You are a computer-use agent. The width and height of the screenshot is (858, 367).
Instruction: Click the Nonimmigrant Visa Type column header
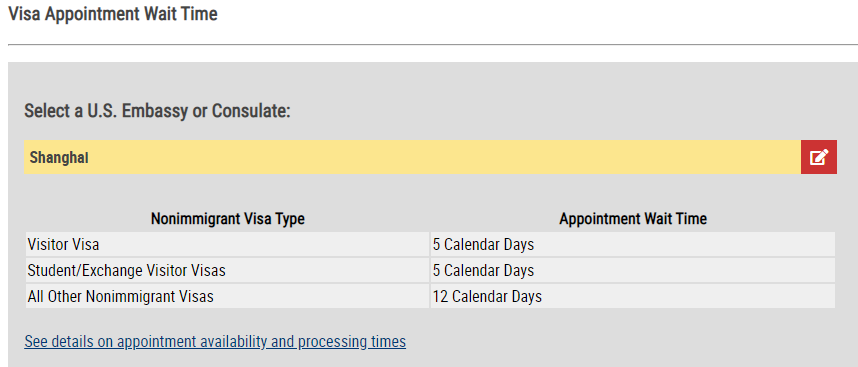[228, 219]
